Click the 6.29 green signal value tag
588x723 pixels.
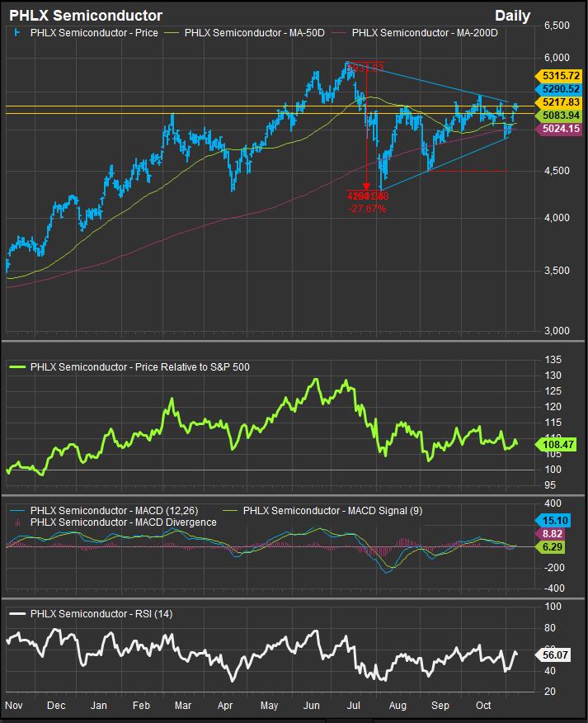click(550, 547)
